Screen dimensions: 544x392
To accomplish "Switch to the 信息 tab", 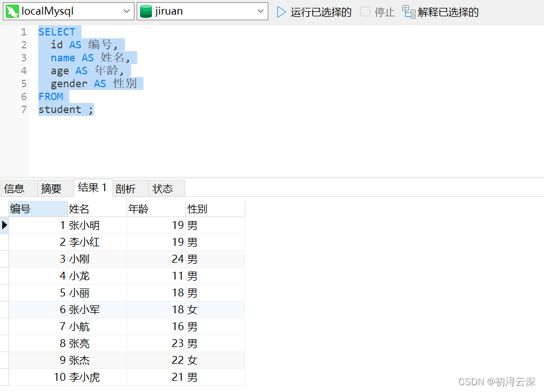I will 19,188.
